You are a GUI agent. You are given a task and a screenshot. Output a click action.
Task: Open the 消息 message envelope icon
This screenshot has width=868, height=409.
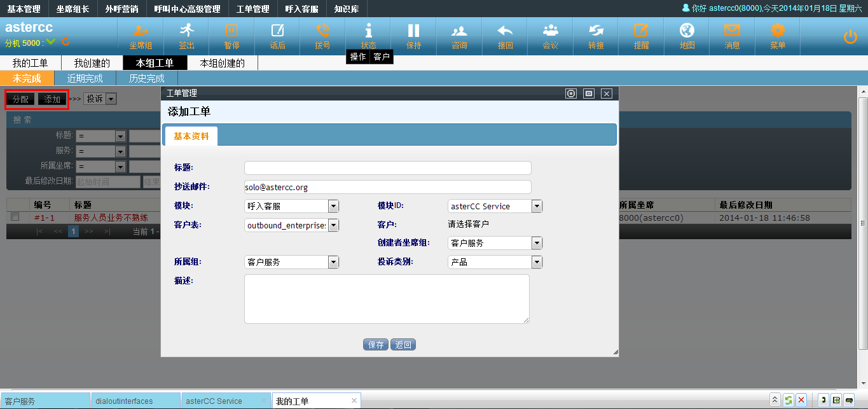click(733, 35)
